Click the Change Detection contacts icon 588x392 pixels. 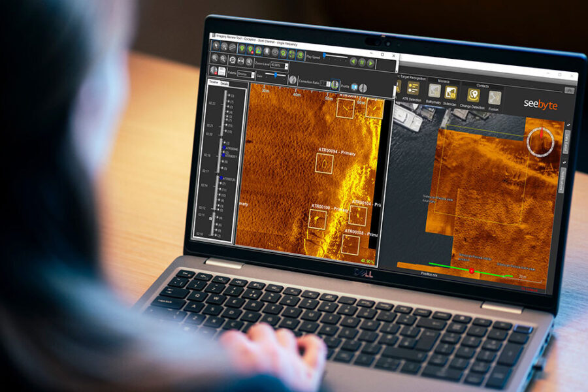click(473, 95)
